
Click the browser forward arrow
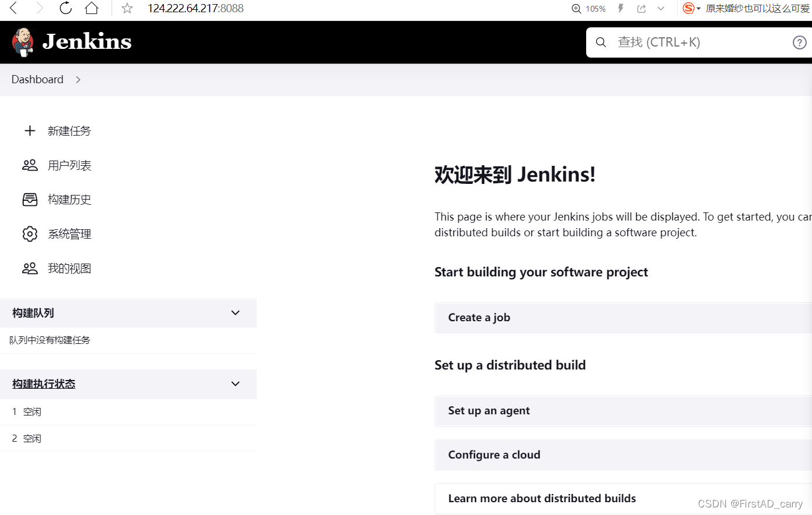40,8
